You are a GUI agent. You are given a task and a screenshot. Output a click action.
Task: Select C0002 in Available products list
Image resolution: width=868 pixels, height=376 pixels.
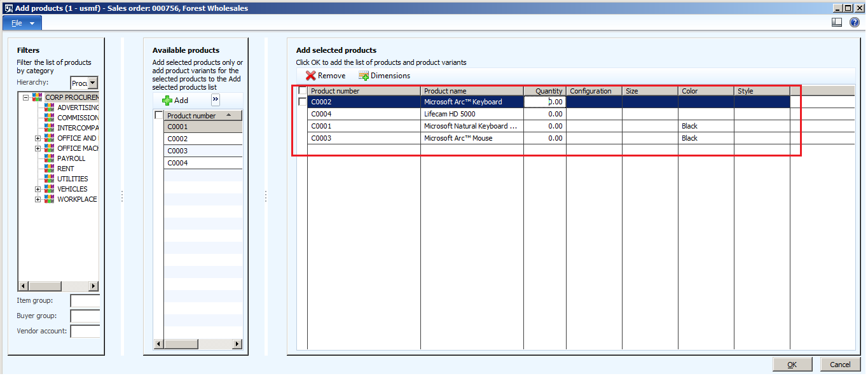point(203,139)
